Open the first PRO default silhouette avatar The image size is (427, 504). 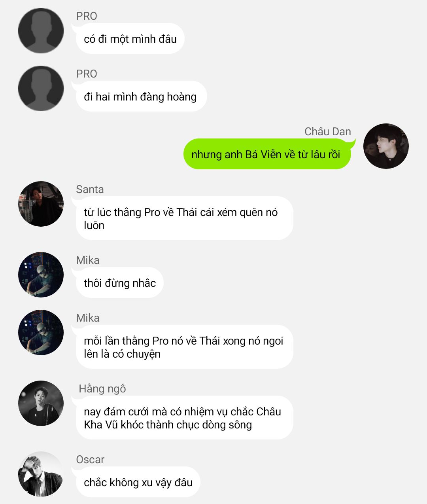click(41, 30)
